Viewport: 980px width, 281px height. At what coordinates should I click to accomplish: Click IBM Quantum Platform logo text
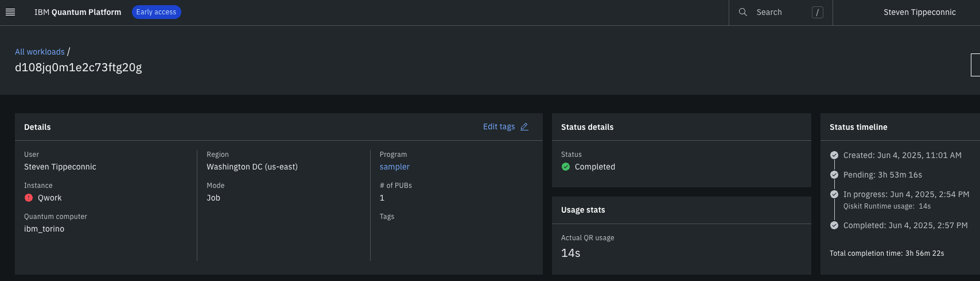77,12
